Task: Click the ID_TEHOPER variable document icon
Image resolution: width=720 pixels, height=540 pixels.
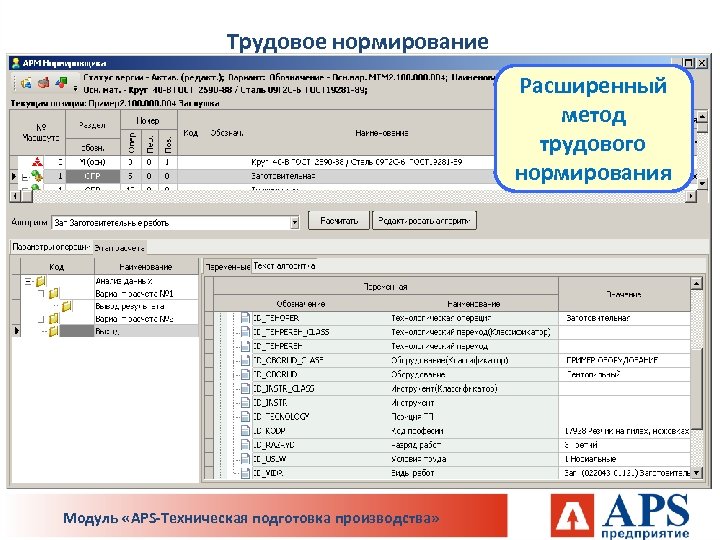Action: pos(245,318)
